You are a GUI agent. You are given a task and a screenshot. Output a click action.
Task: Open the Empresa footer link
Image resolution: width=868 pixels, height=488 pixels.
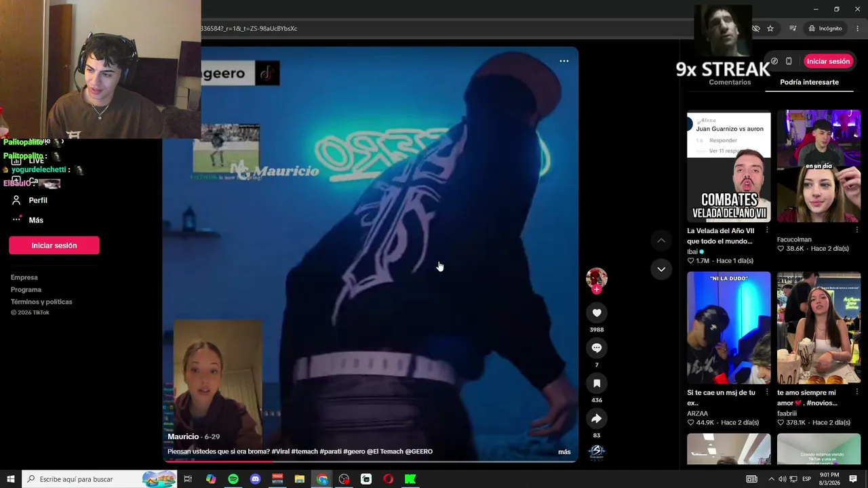[24, 277]
